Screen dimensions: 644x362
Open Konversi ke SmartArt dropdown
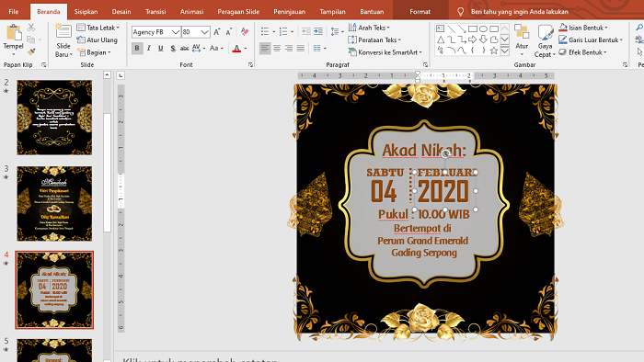click(385, 52)
